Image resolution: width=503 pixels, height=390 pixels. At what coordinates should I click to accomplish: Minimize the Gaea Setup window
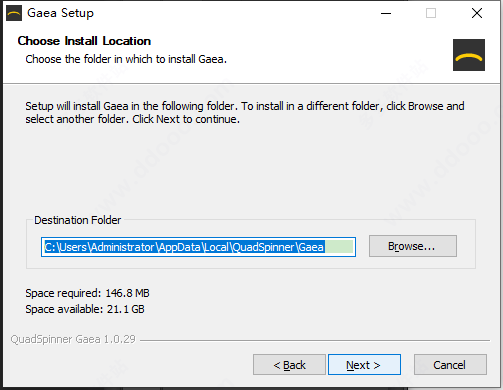click(x=386, y=13)
